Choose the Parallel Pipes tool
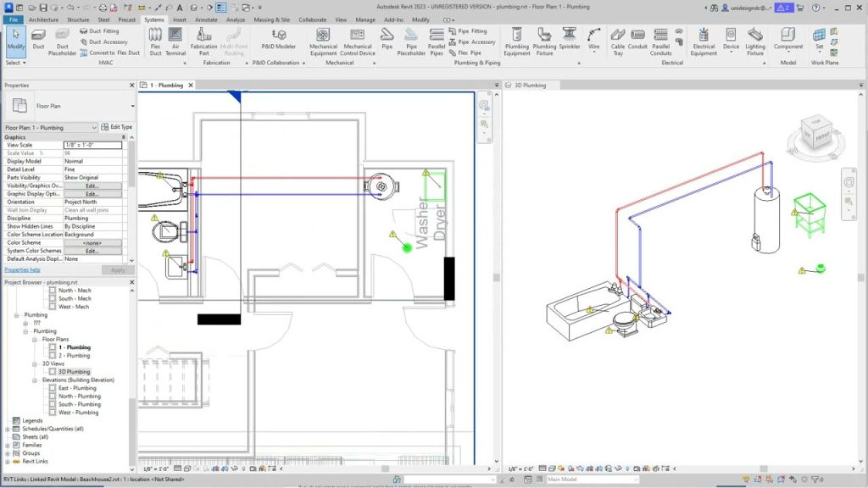The width and height of the screenshot is (868, 488). click(x=437, y=42)
